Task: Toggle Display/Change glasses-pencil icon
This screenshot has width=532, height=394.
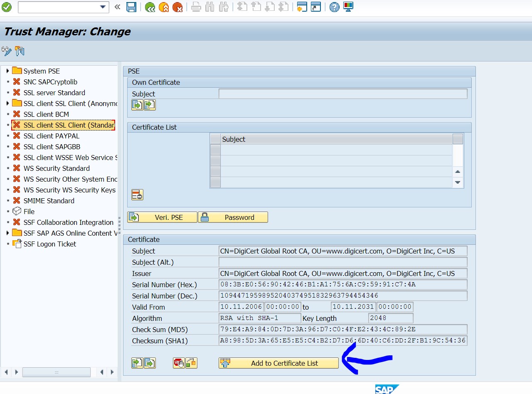Action: point(7,51)
